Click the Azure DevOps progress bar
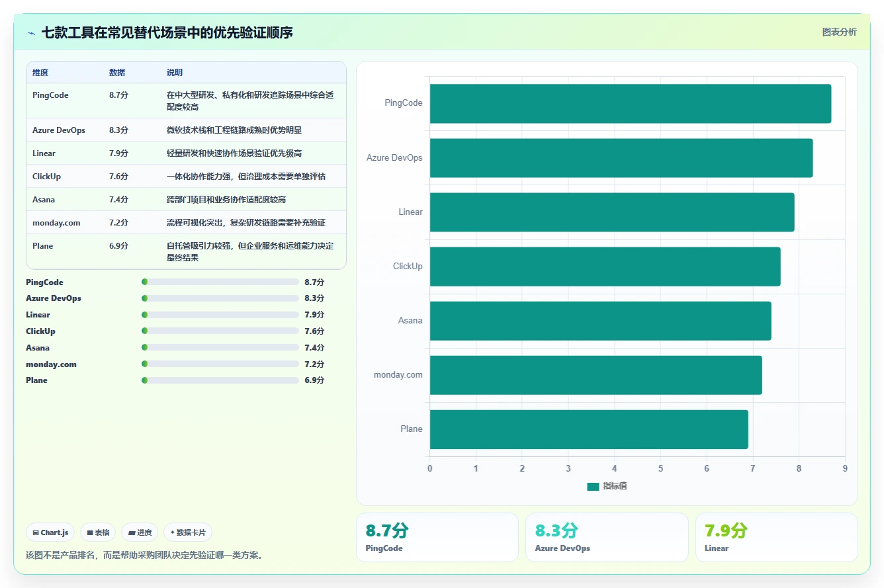The width and height of the screenshot is (884, 588). (x=220, y=298)
